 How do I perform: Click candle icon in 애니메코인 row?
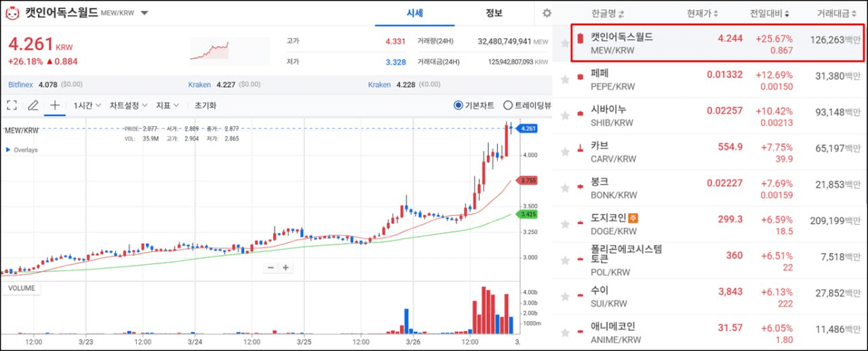[580, 330]
